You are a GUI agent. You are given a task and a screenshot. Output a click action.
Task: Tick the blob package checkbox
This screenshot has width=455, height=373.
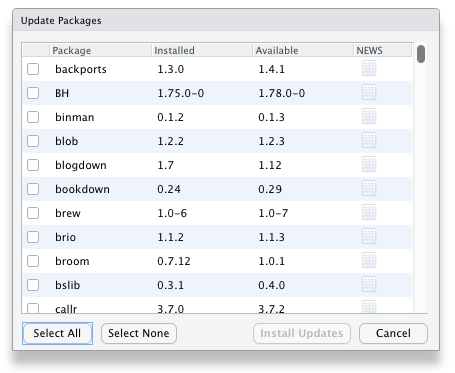[33, 141]
